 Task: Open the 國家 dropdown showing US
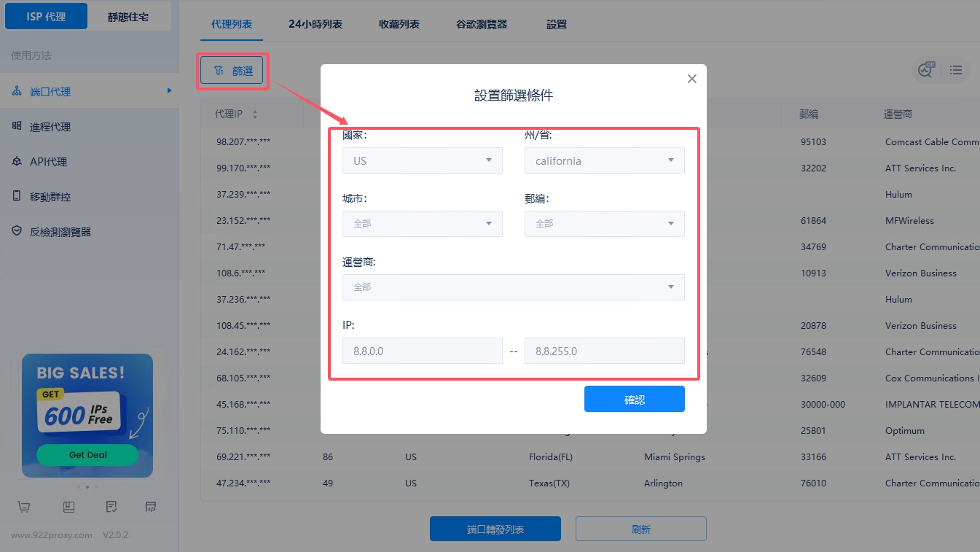[x=422, y=160]
